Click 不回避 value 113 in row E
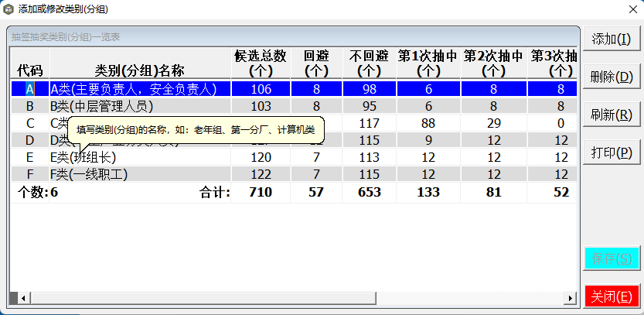Image resolution: width=644 pixels, height=315 pixels. (370, 158)
